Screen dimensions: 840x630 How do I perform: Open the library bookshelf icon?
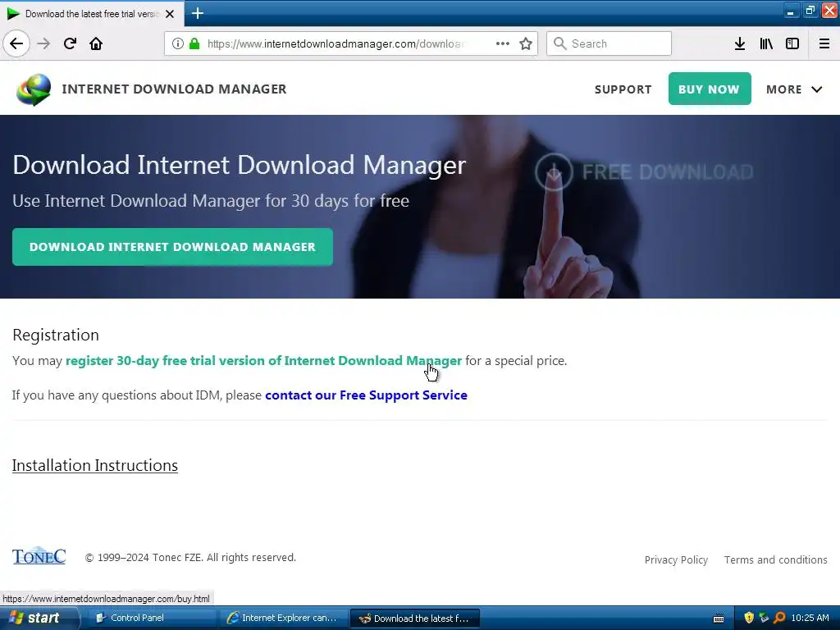(766, 43)
